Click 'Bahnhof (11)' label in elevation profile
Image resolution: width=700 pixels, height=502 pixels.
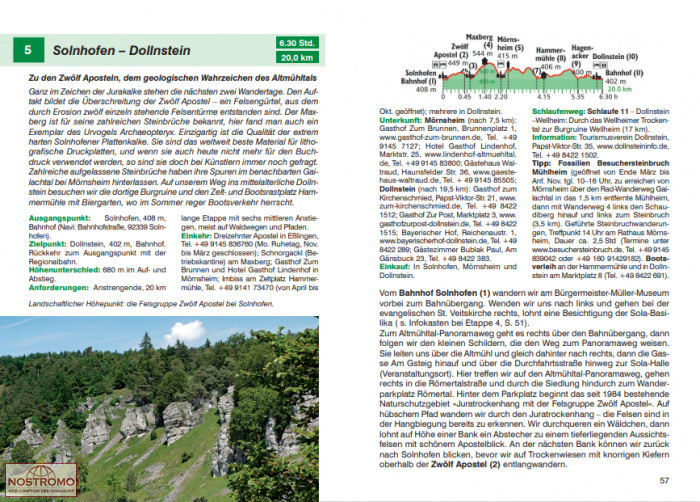pos(624,72)
